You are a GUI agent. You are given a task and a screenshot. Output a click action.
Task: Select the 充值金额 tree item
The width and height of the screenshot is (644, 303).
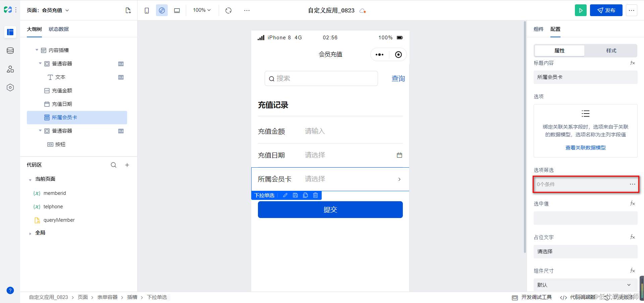pos(77,91)
